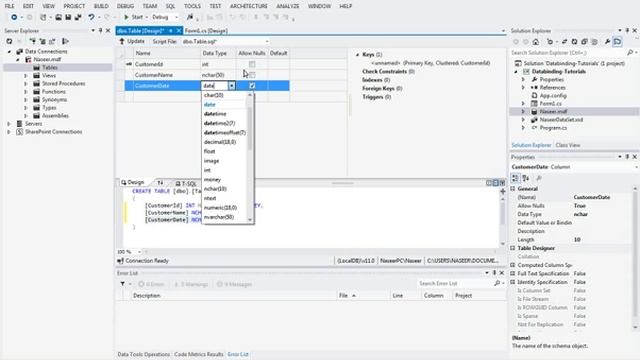The image size is (640, 360).
Task: Click the Categorized icon in Properties panel
Action: point(515,178)
